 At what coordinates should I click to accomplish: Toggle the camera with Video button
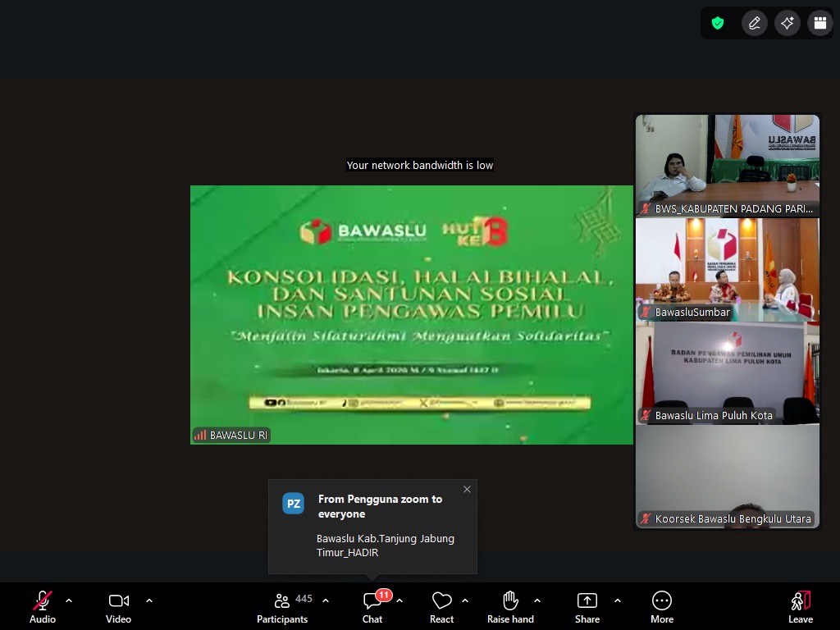coord(118,607)
